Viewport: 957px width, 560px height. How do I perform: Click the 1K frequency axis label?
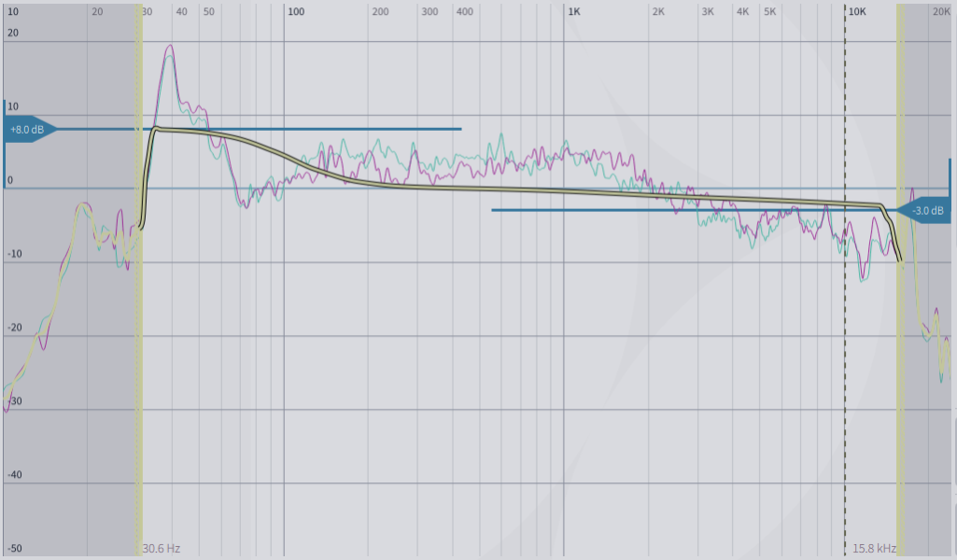pyautogui.click(x=572, y=13)
